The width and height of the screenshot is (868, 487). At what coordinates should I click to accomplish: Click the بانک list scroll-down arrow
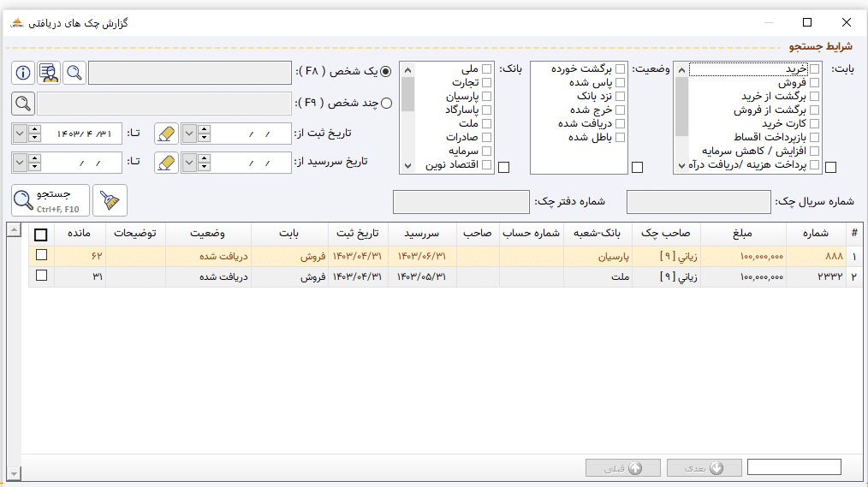pos(408,165)
